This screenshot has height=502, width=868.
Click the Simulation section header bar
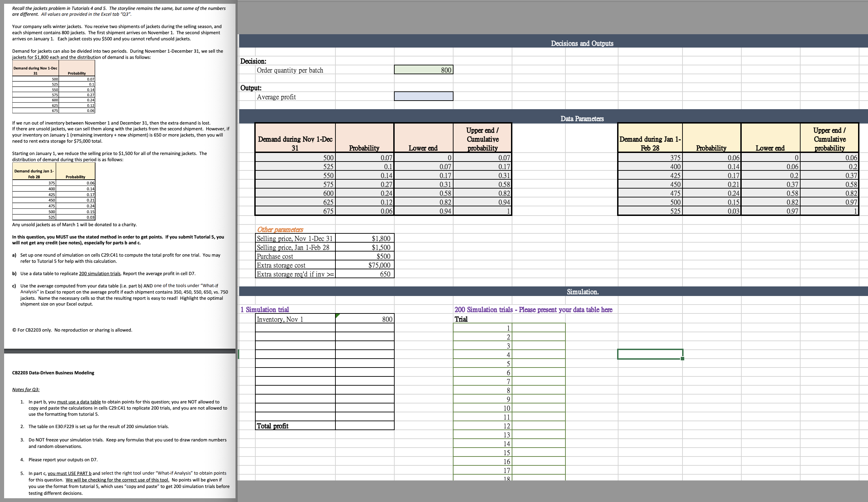[582, 292]
